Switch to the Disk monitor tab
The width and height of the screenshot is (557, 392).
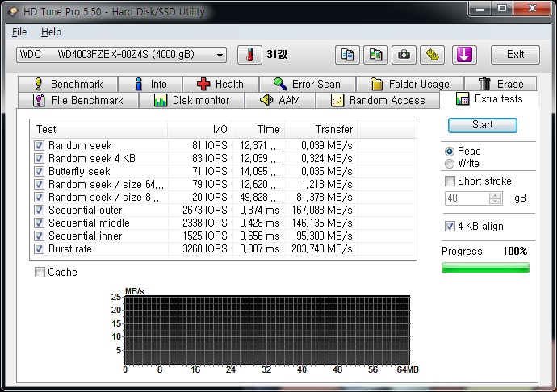[192, 101]
